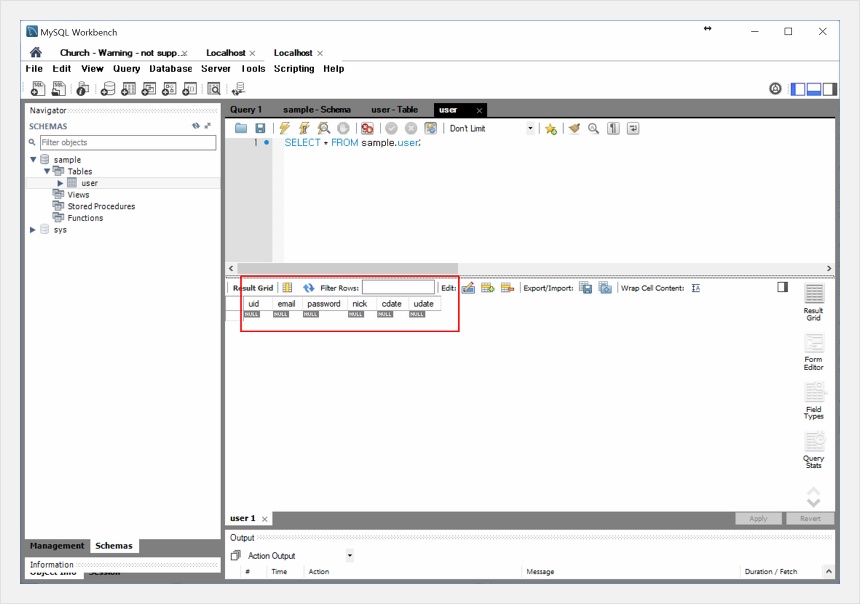Create a new schema using main toolbar

coord(108,88)
